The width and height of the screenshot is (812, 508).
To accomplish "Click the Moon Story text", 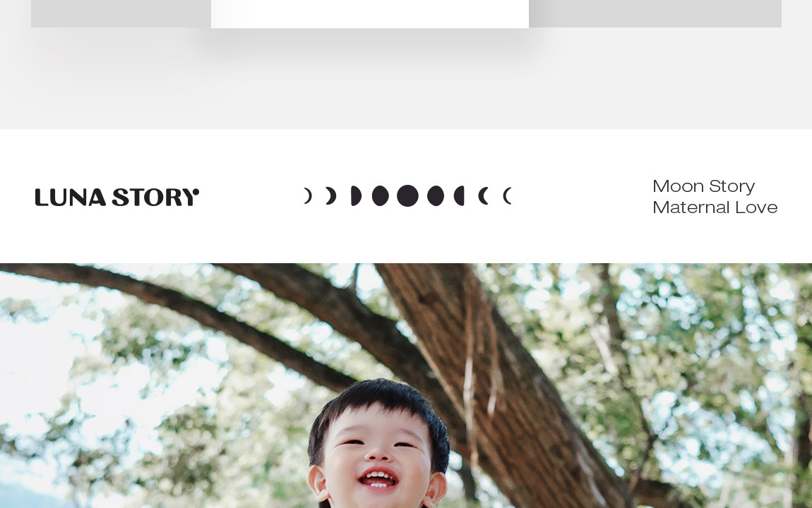I will [x=703, y=186].
